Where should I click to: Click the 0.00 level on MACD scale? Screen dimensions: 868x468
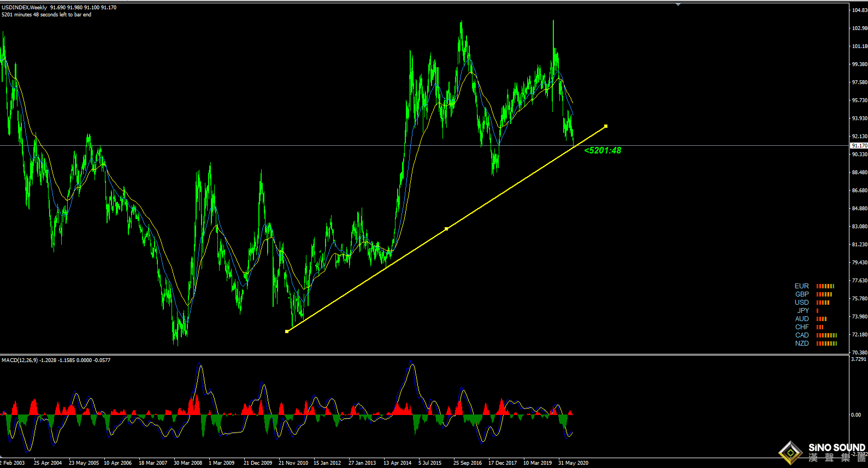[855, 415]
